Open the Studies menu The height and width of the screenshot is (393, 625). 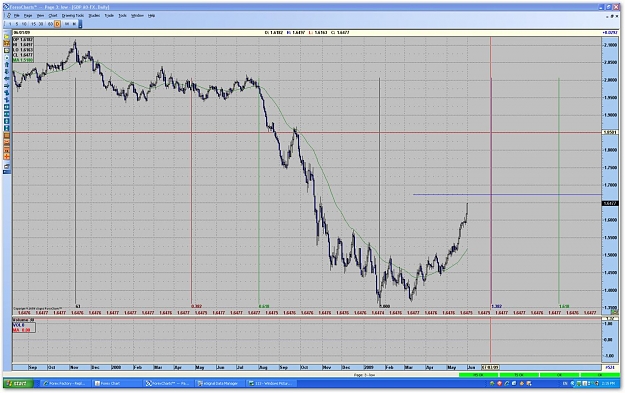[94, 16]
